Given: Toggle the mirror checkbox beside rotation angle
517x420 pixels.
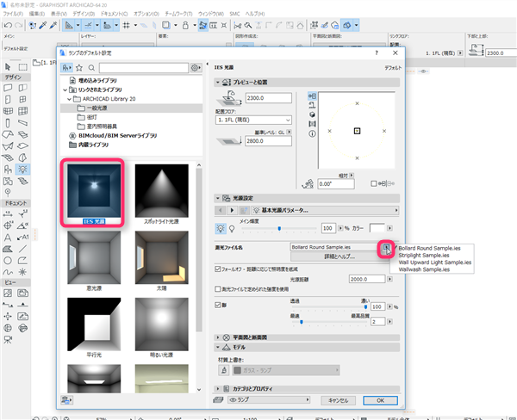Looking at the screenshot, I should tap(374, 183).
